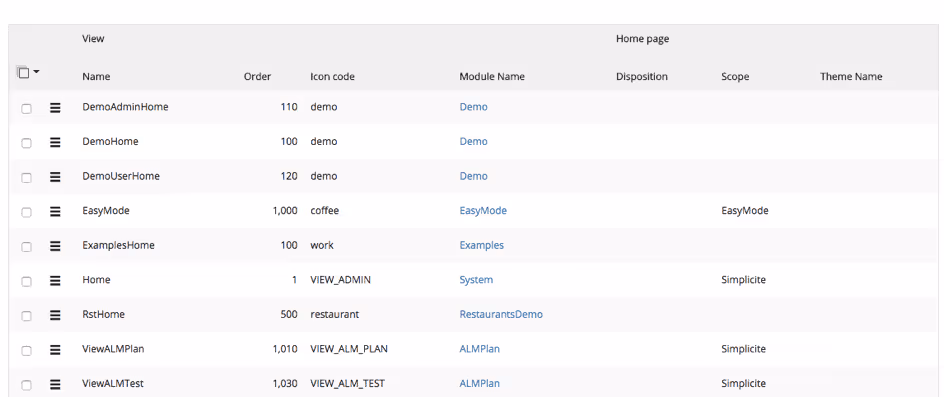Click the DemoHome name cell
Viewport: 944px width, 397px height.
click(x=110, y=142)
